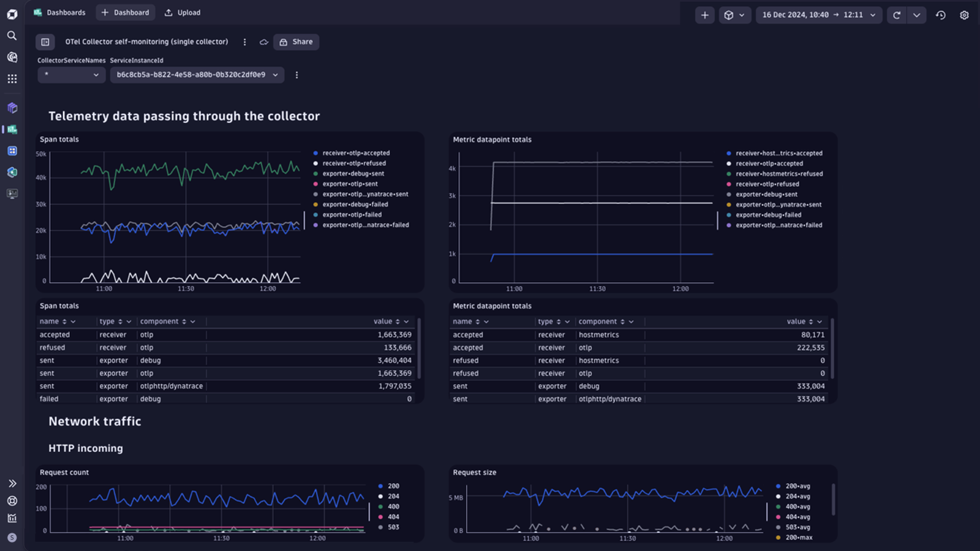The width and height of the screenshot is (980, 551).
Task: Select the Upload option in top bar
Action: tap(183, 13)
